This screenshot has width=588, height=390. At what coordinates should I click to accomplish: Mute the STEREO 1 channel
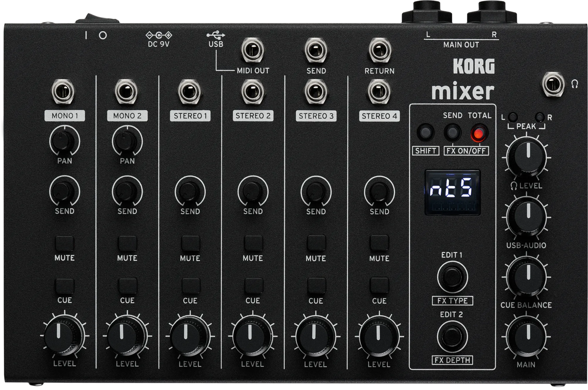(190, 243)
